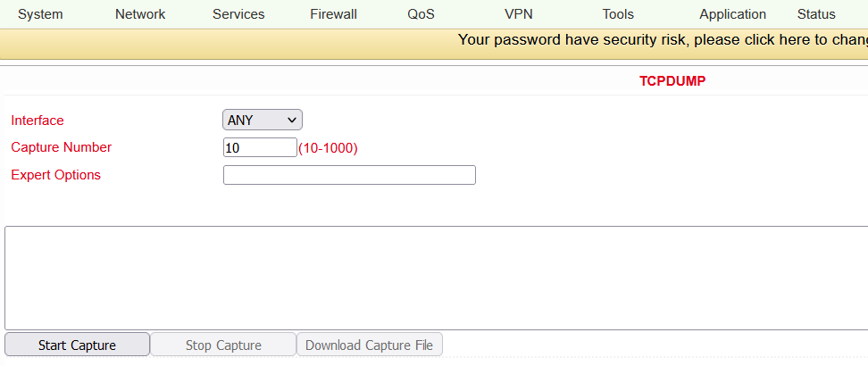Select the Status menu item

(x=816, y=14)
